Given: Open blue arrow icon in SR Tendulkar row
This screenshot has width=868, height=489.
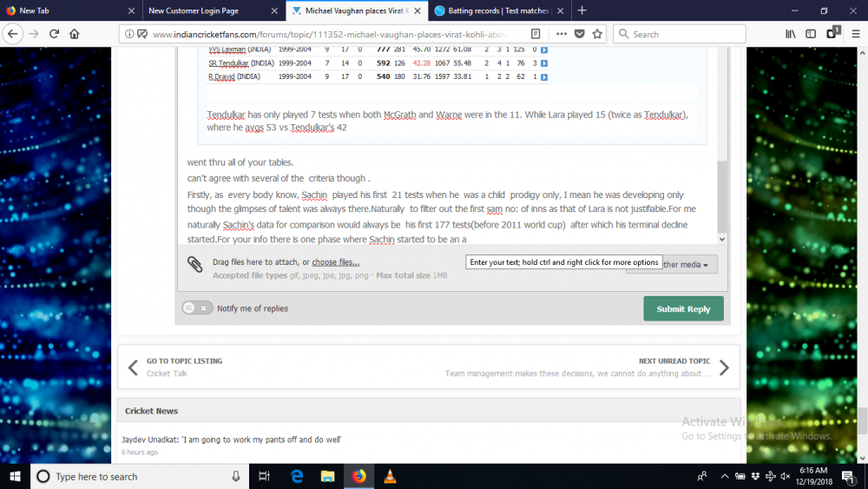Looking at the screenshot, I should click(544, 63).
